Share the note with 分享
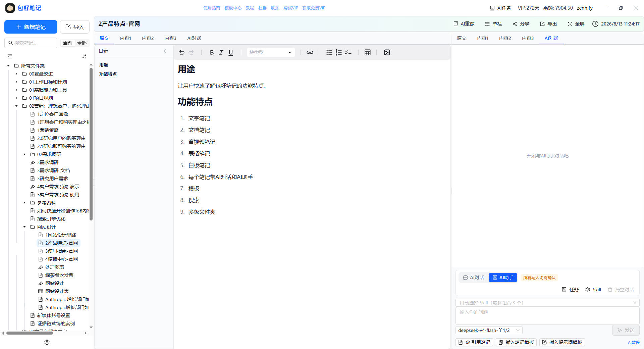Screen dimensions: 644x349 coord(521,24)
